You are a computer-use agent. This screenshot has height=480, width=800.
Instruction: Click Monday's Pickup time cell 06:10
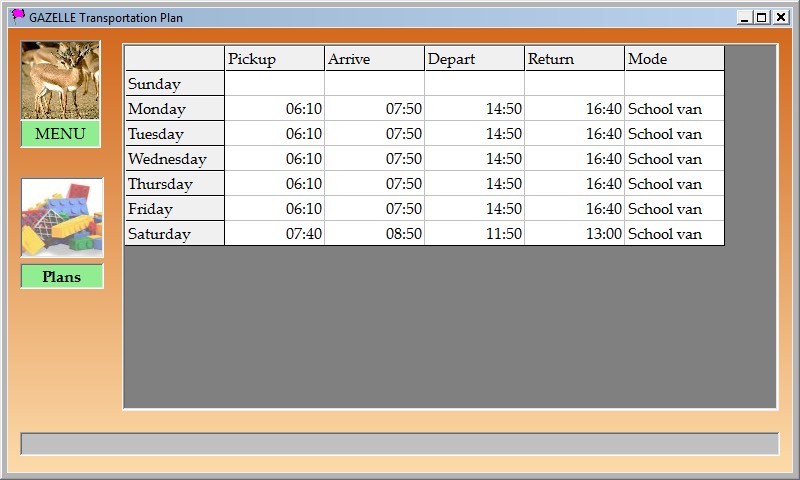[274, 109]
